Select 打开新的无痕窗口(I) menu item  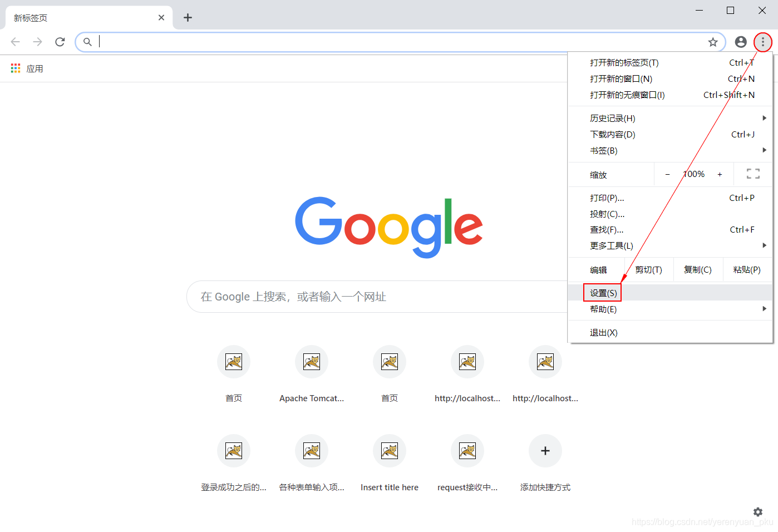671,95
